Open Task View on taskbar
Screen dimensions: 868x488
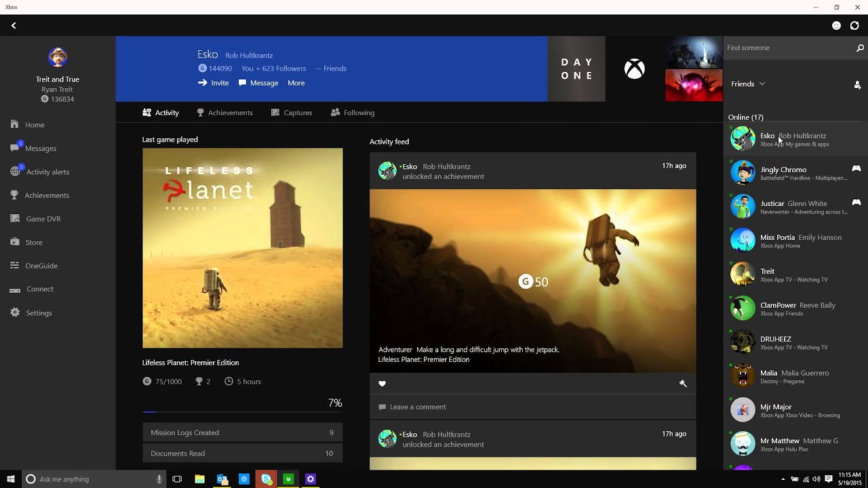[177, 479]
